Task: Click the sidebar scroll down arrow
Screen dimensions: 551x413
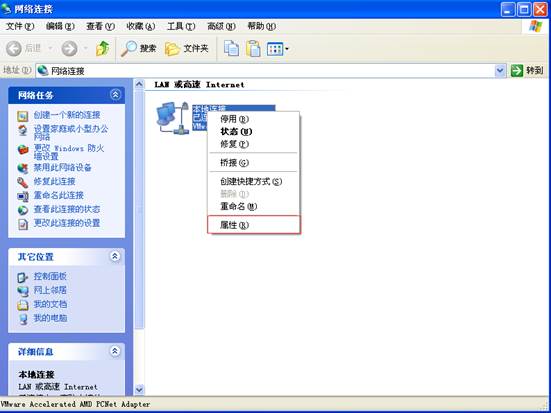Action: click(140, 389)
